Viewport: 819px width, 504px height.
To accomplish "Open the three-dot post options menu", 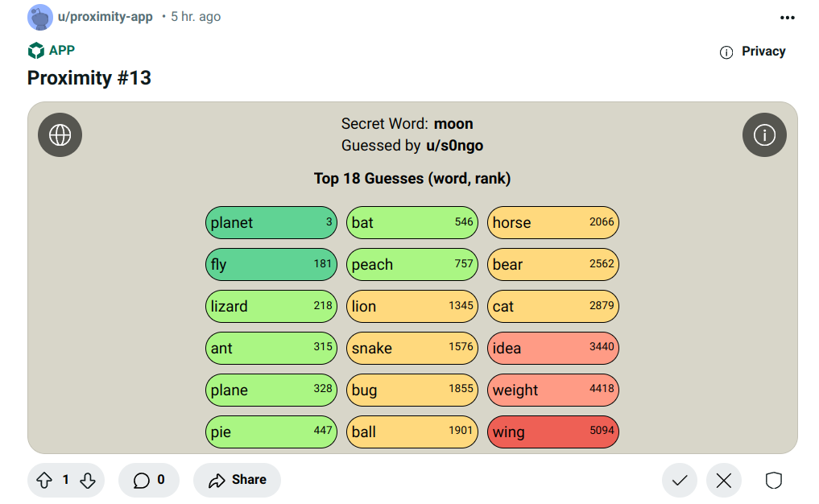I will coord(788,18).
